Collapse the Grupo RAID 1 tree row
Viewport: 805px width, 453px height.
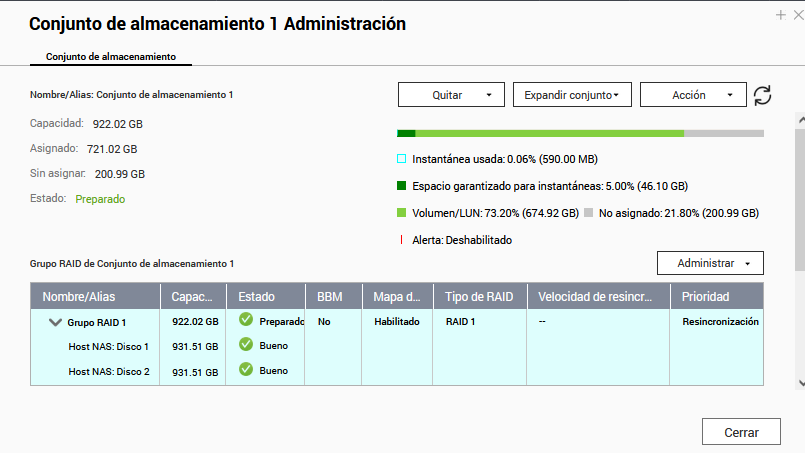(54, 323)
